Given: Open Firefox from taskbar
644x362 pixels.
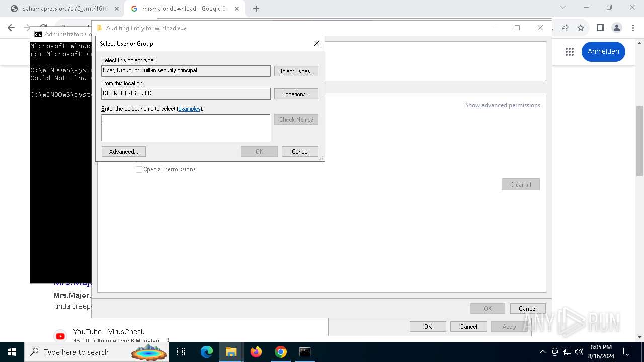Looking at the screenshot, I should coord(256,352).
